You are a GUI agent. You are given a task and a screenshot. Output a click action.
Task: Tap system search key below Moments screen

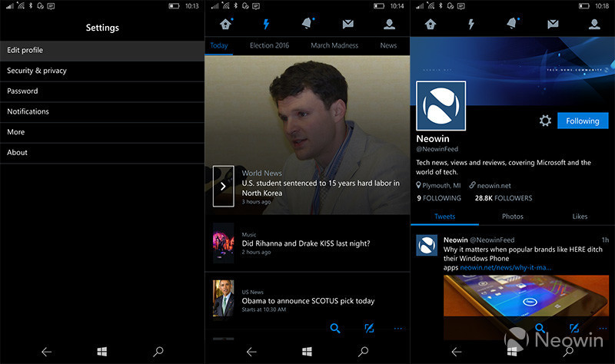click(363, 352)
